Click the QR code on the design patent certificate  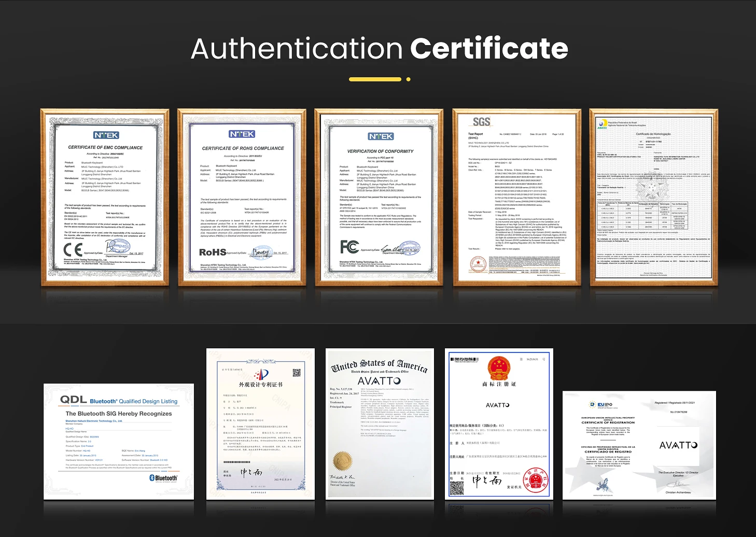click(297, 373)
